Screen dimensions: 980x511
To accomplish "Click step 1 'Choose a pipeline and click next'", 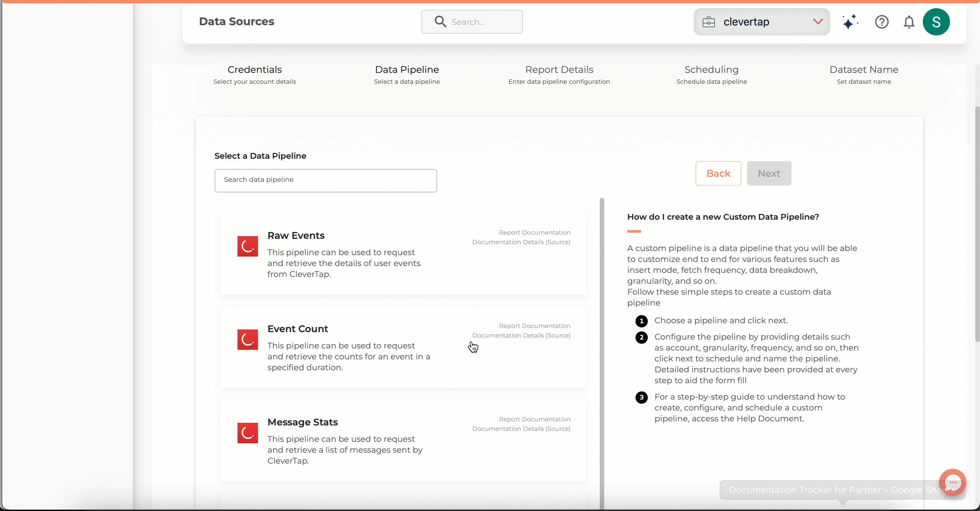I will (x=721, y=321).
